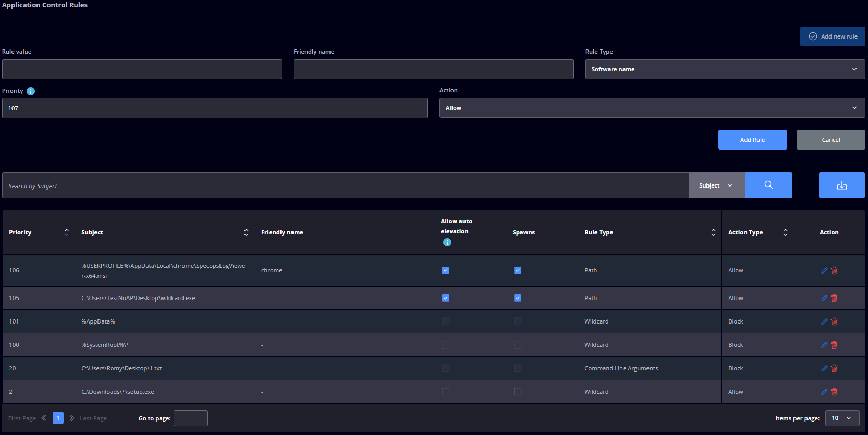Screen dimensions: 868x435
Task: Delete the %SystemRoot%\* rule
Action: [834, 345]
